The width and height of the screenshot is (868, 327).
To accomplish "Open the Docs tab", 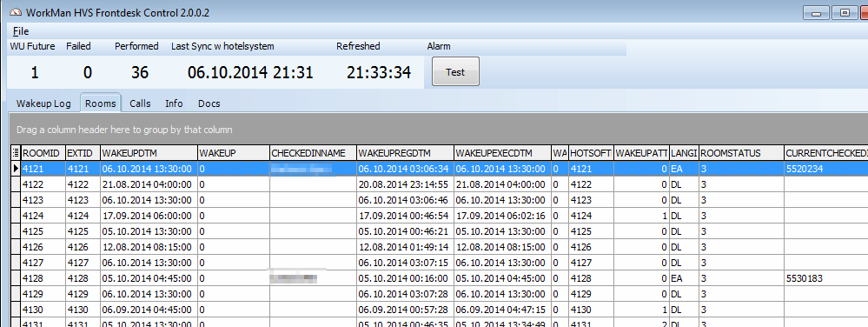I will (x=209, y=103).
